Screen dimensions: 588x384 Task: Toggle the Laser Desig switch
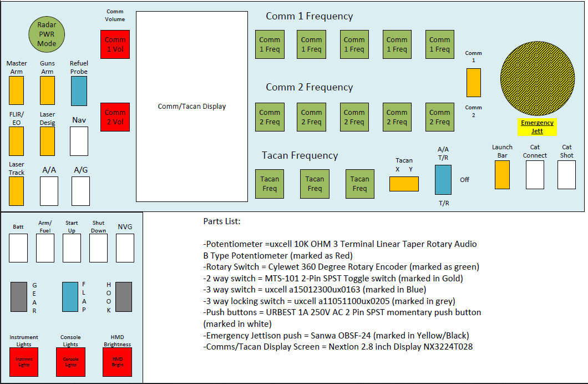[x=47, y=141]
